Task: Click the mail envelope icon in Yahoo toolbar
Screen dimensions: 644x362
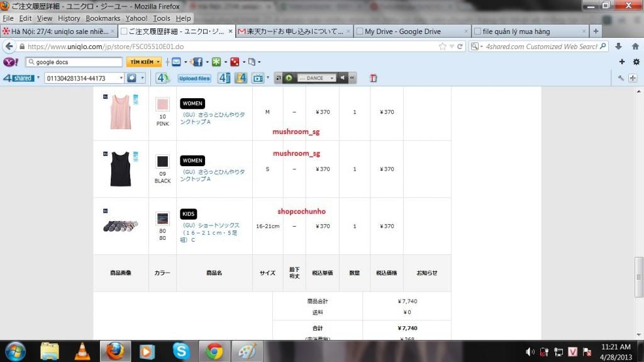Action: click(176, 62)
